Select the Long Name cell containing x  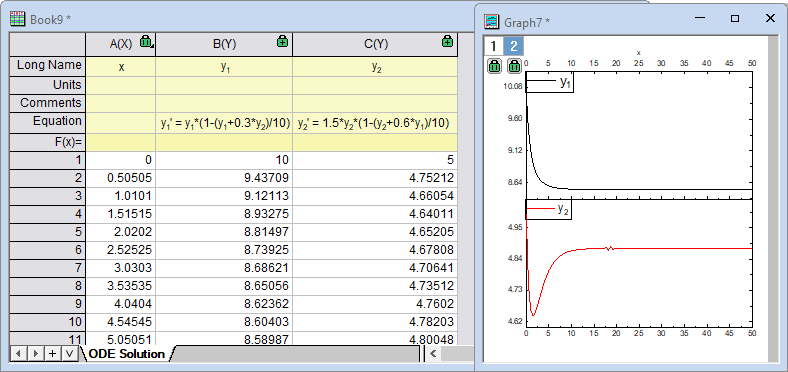[121, 66]
